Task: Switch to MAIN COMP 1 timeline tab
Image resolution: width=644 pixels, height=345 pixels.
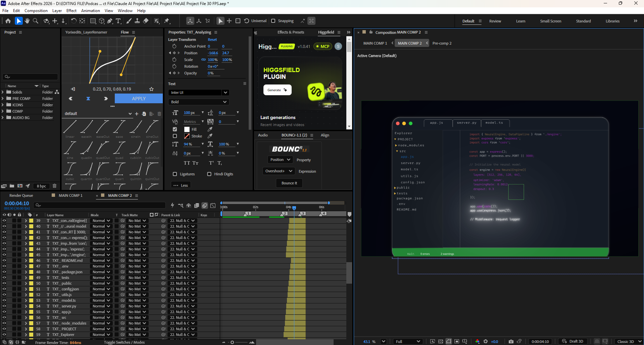Action: (x=70, y=195)
